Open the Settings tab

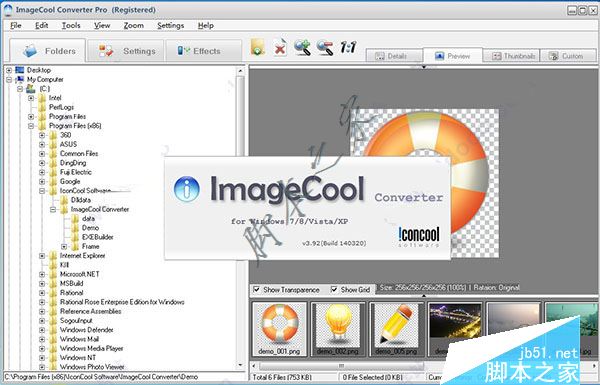[x=126, y=51]
